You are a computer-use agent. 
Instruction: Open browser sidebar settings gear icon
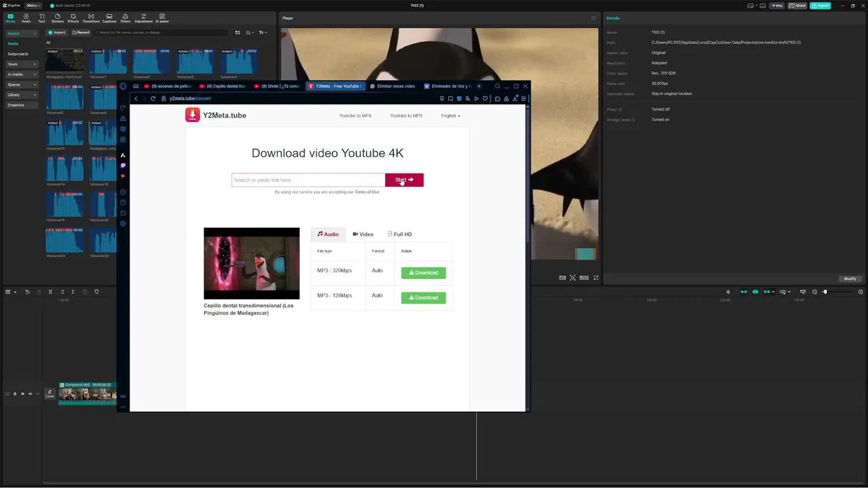[123, 224]
